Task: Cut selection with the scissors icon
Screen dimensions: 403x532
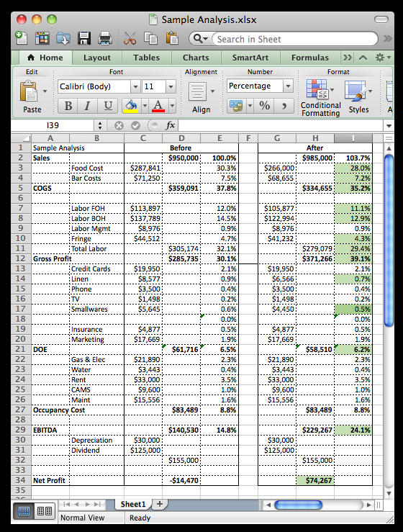Action: pyautogui.click(x=130, y=38)
